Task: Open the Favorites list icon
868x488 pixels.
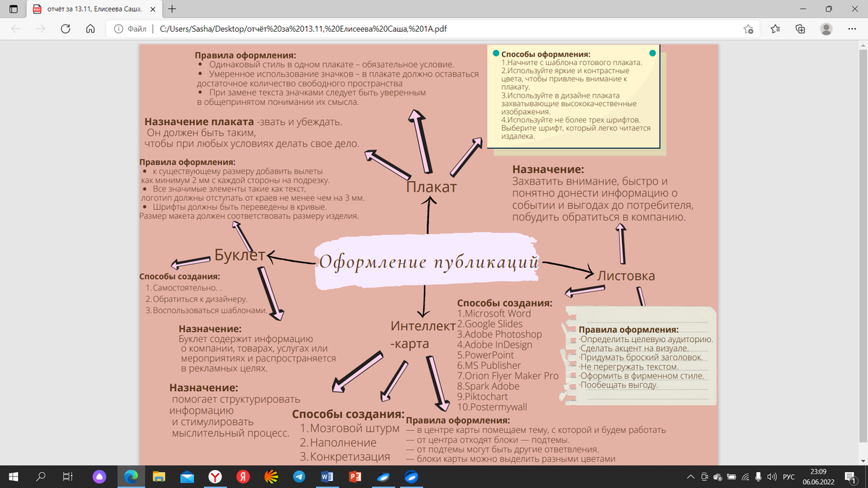Action: pyautogui.click(x=776, y=30)
